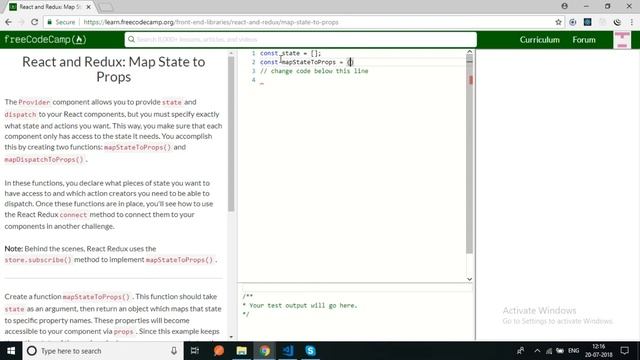This screenshot has width=640, height=360.
Task: Click the lesson title heading
Action: pos(113,69)
